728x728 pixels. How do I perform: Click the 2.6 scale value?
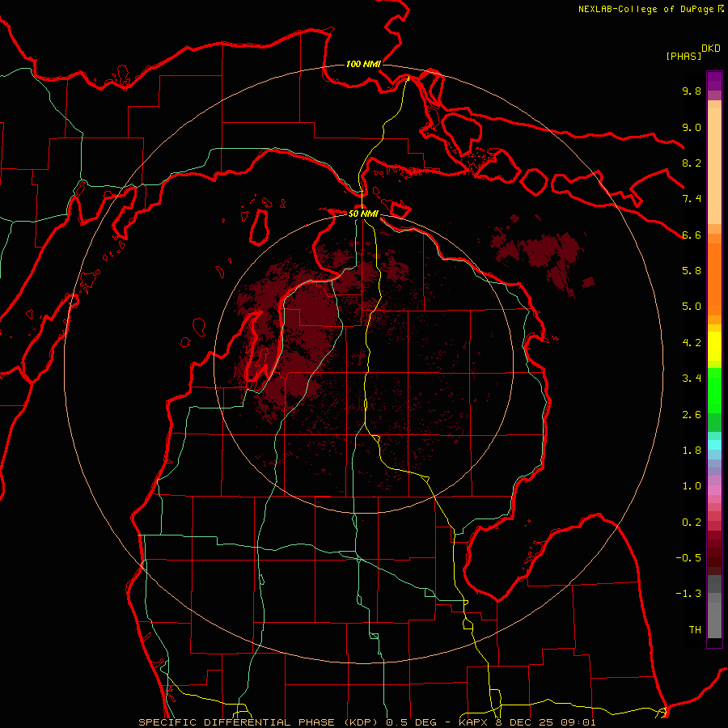click(x=692, y=415)
